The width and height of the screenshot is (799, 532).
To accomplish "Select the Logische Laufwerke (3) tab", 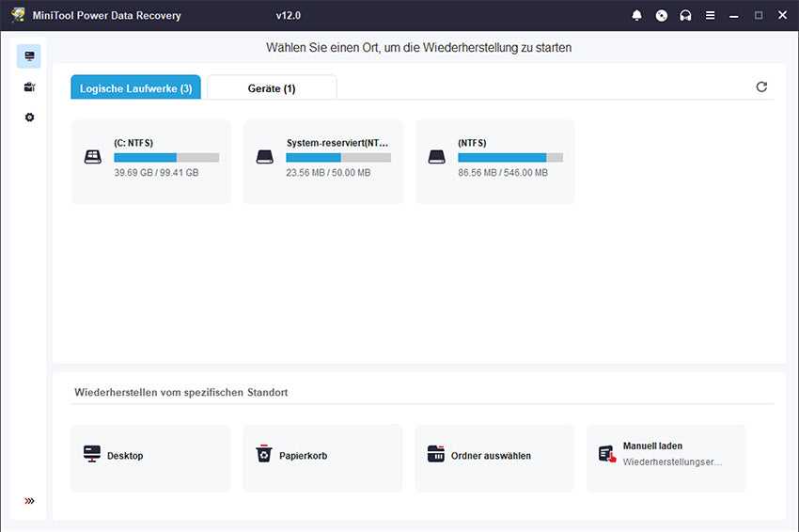I will [x=135, y=88].
